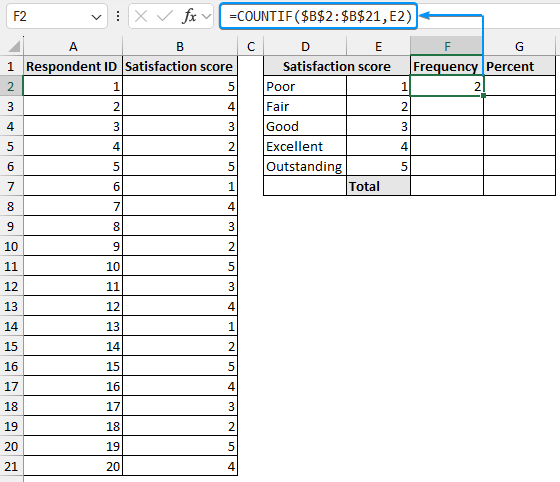Click score cell for Respondent 12
The height and width of the screenshot is (482, 560).
180,306
